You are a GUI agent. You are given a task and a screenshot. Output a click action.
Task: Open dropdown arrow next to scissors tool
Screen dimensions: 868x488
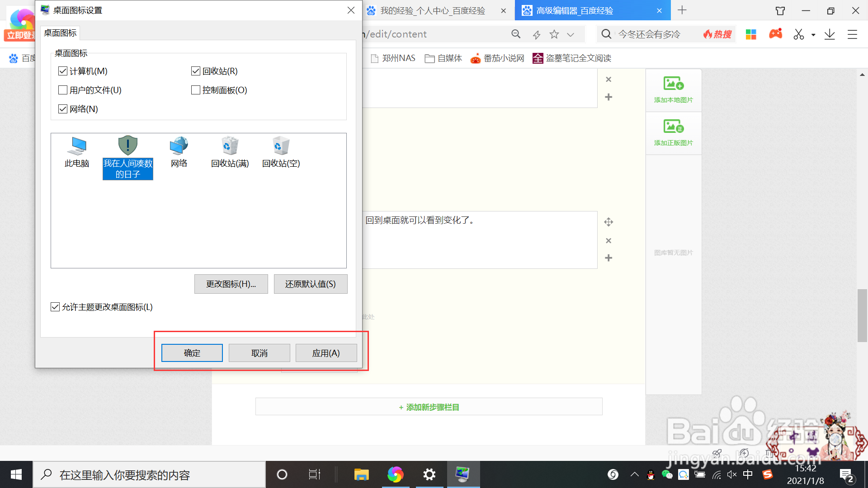click(x=813, y=35)
